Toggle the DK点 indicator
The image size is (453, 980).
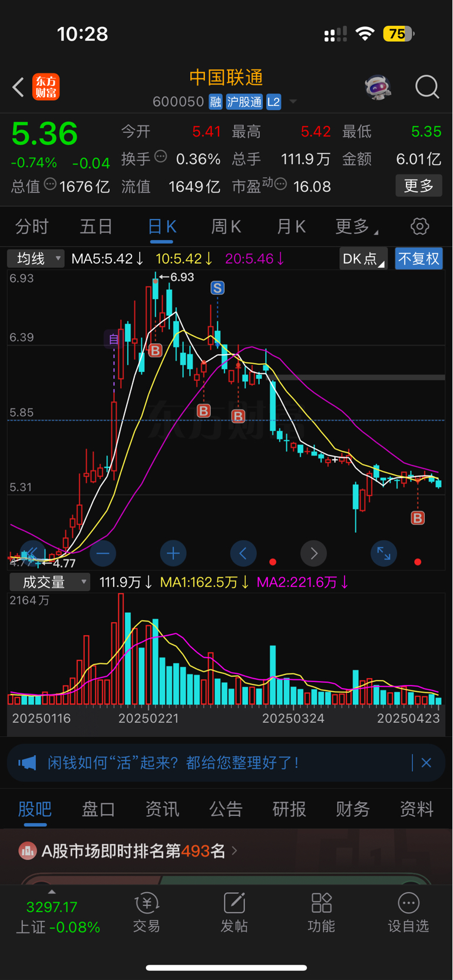point(363,259)
